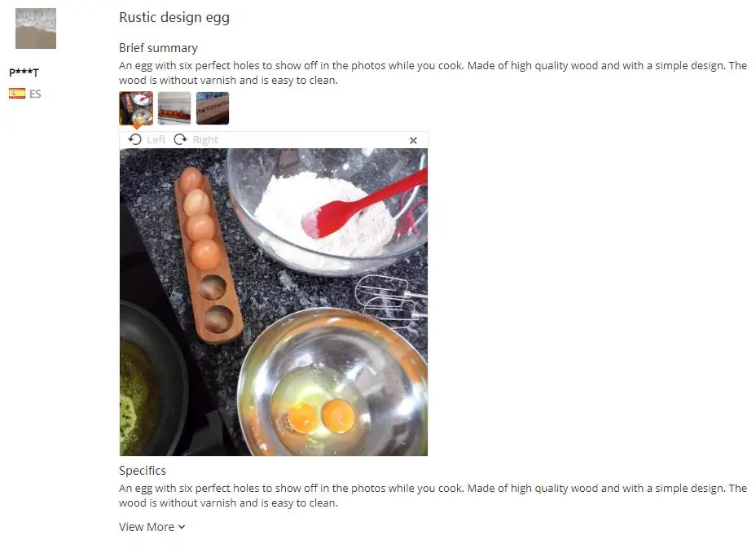Click the reviewer name P***T
The height and width of the screenshot is (553, 756).
[x=24, y=72]
